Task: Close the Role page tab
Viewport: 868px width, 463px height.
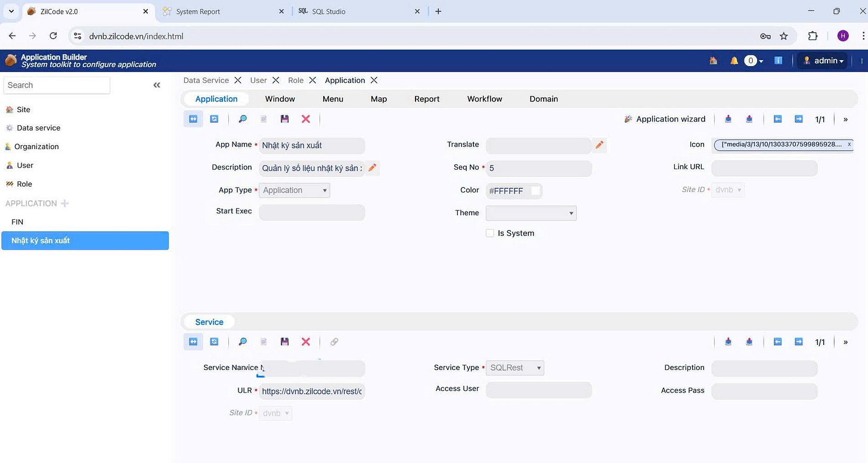Action: point(311,80)
